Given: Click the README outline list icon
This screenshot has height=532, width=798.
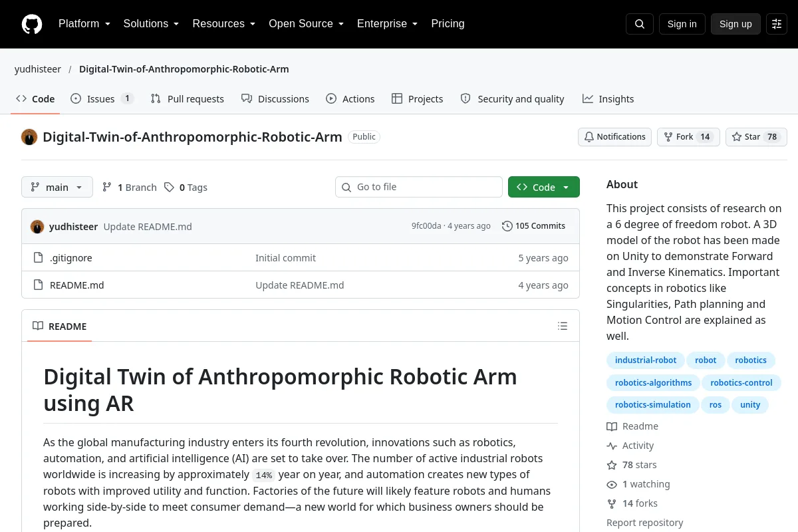Looking at the screenshot, I should [563, 326].
